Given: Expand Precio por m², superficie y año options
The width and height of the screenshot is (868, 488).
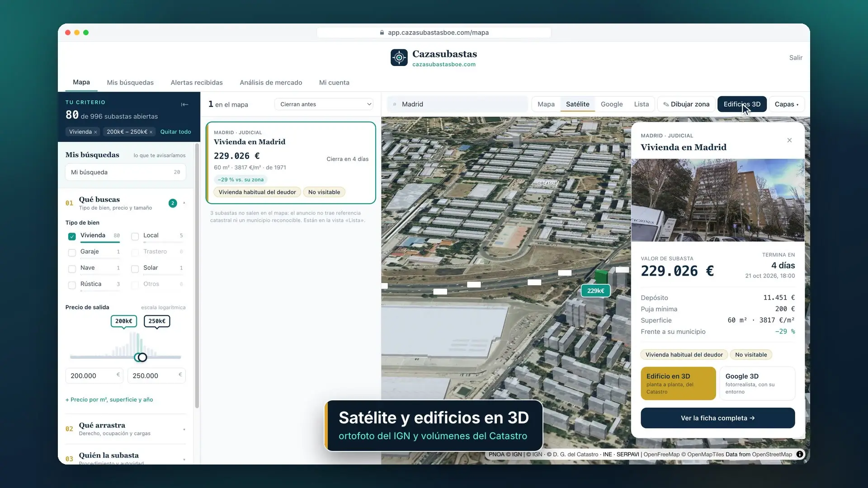Looking at the screenshot, I should pos(109,399).
